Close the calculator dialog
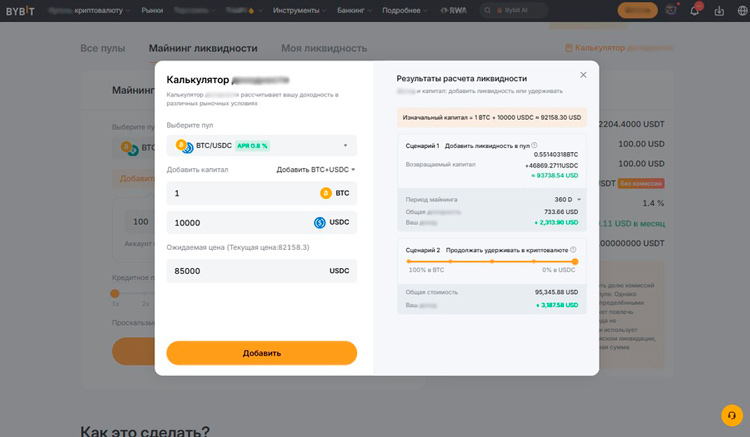 click(583, 75)
